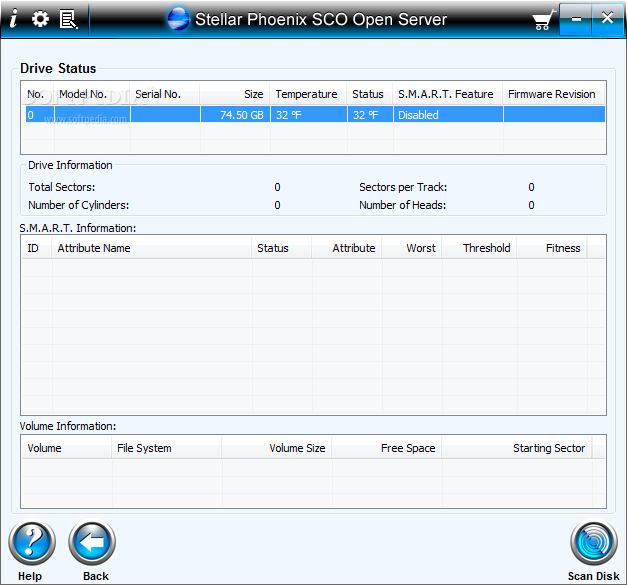Open the log report icon
The image size is (627, 585).
(68, 19)
